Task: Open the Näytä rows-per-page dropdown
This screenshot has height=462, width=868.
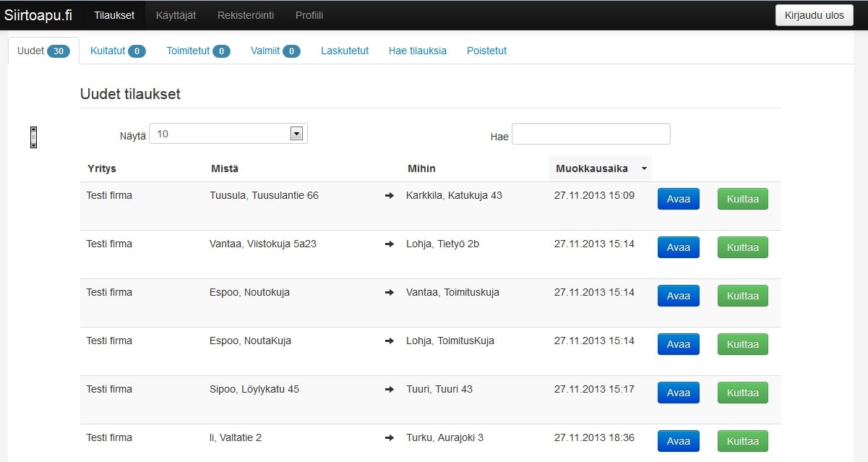Action: pyautogui.click(x=228, y=134)
